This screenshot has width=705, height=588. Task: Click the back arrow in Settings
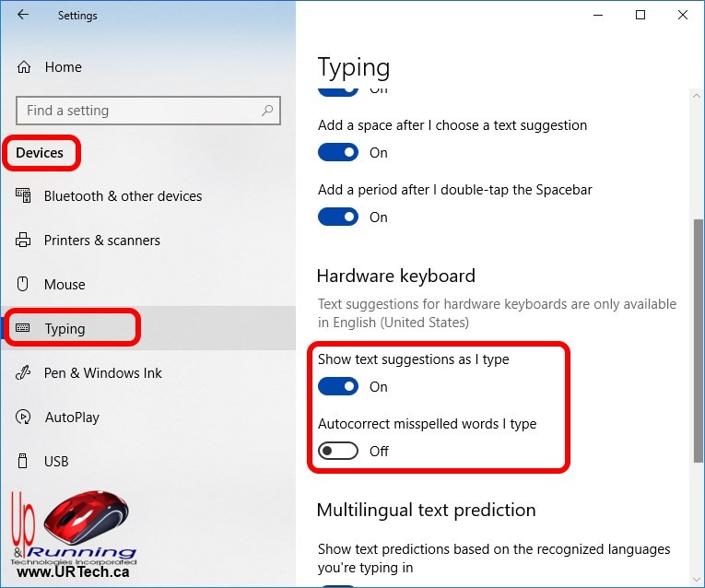pos(23,15)
